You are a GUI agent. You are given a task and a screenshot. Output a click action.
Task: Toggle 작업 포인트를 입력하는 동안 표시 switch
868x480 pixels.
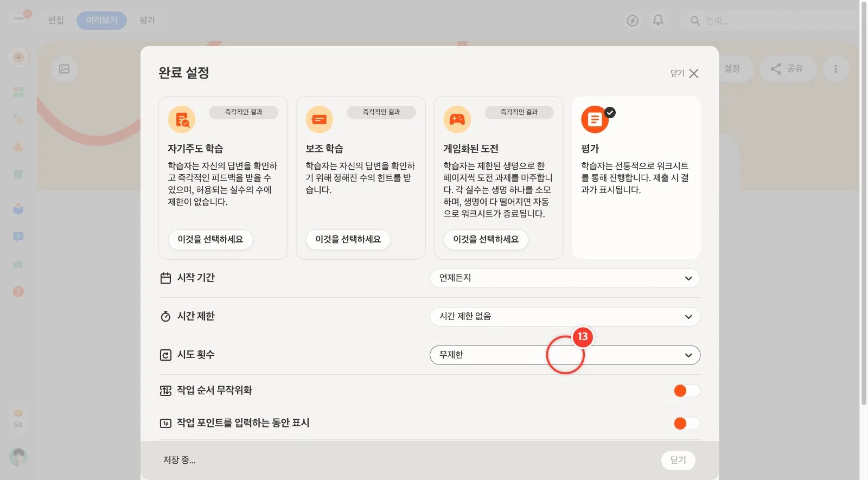686,423
